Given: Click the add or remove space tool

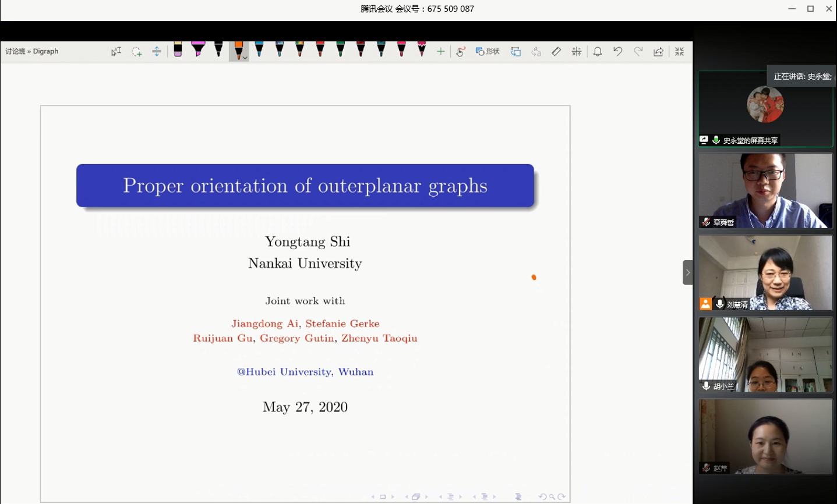Looking at the screenshot, I should click(x=157, y=52).
